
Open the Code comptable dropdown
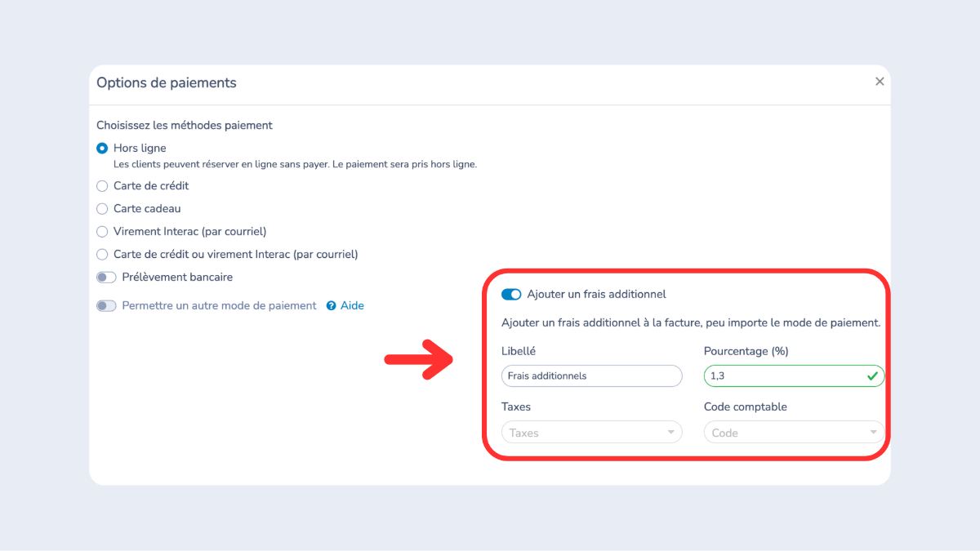794,433
